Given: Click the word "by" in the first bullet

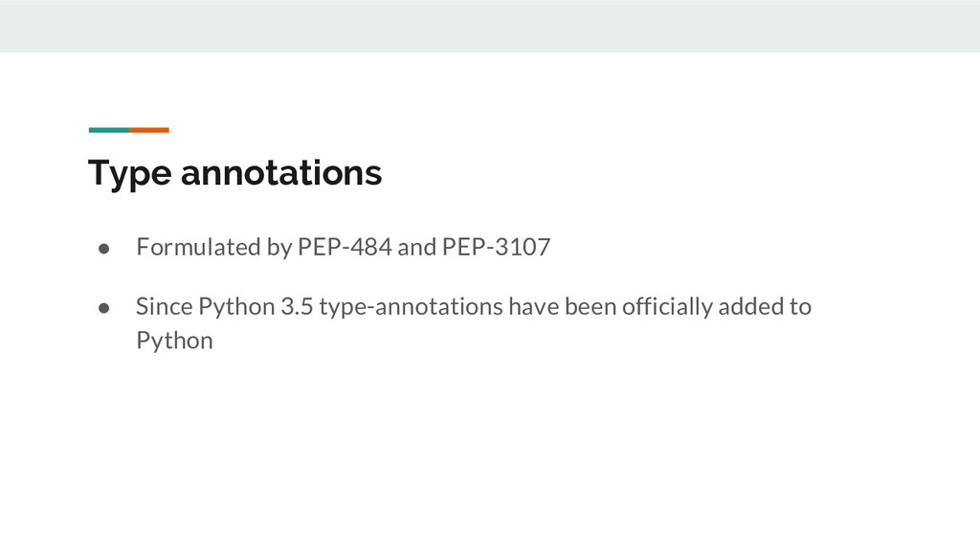Looking at the screenshot, I should [x=279, y=248].
